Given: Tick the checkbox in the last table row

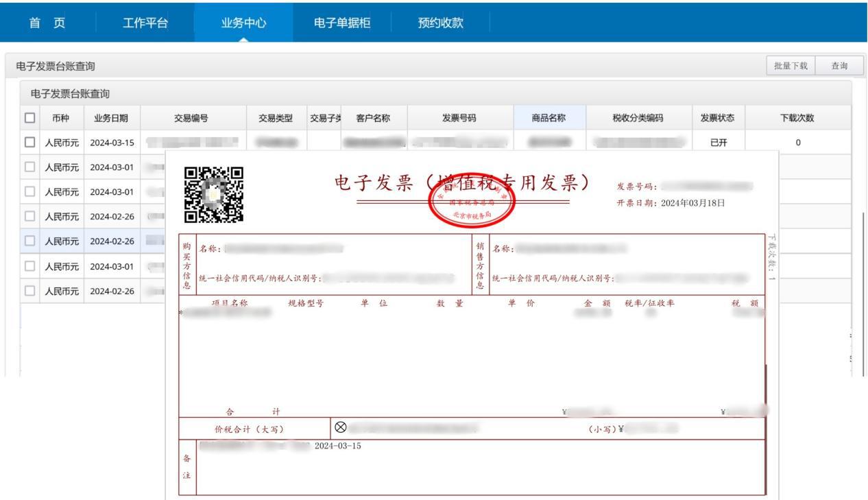Looking at the screenshot, I should pos(29,290).
